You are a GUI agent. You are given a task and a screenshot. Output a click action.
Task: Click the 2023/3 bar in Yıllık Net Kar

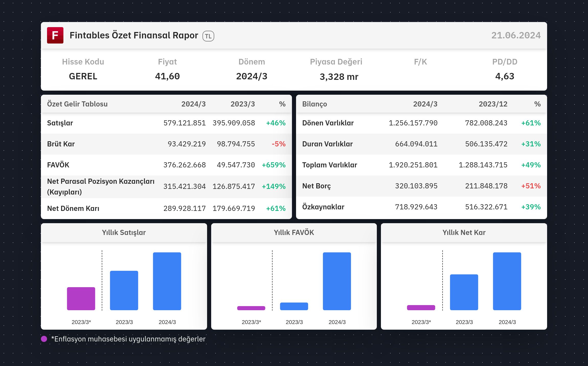point(464,292)
